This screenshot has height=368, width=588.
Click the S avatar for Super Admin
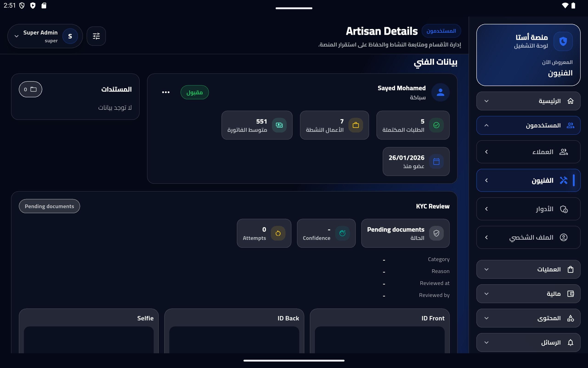click(x=70, y=36)
